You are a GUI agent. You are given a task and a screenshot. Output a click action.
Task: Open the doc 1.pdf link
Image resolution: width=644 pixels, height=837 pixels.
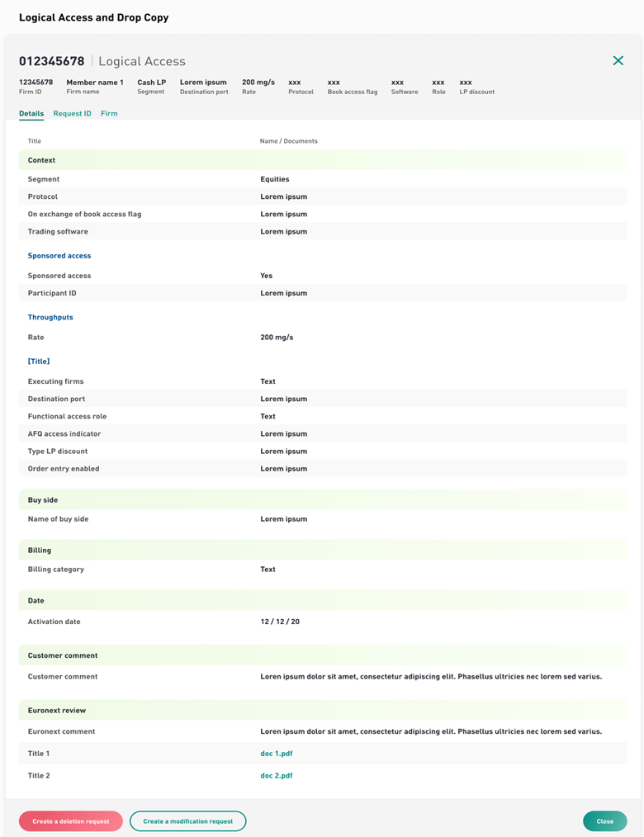pyautogui.click(x=276, y=753)
